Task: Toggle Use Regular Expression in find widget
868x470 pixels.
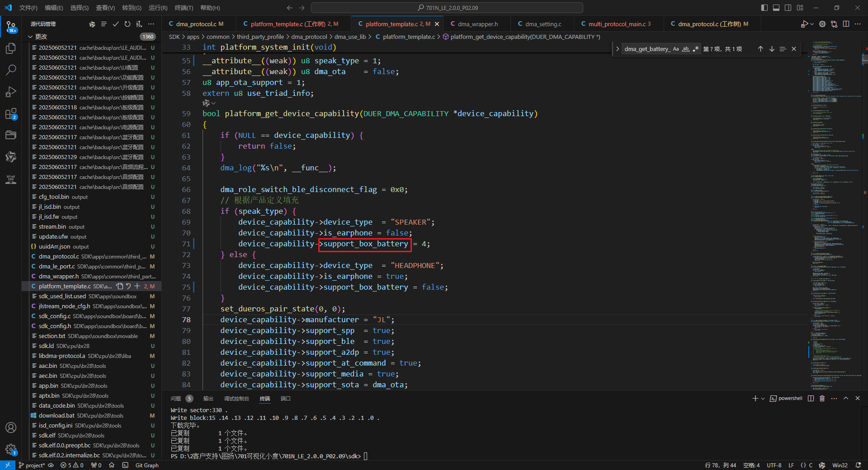Action: [x=696, y=49]
